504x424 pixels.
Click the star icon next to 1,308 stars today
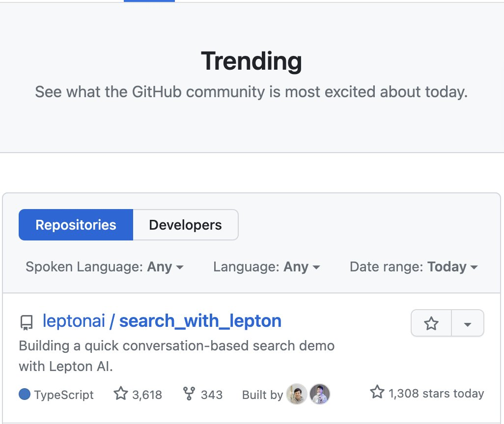[x=377, y=392]
